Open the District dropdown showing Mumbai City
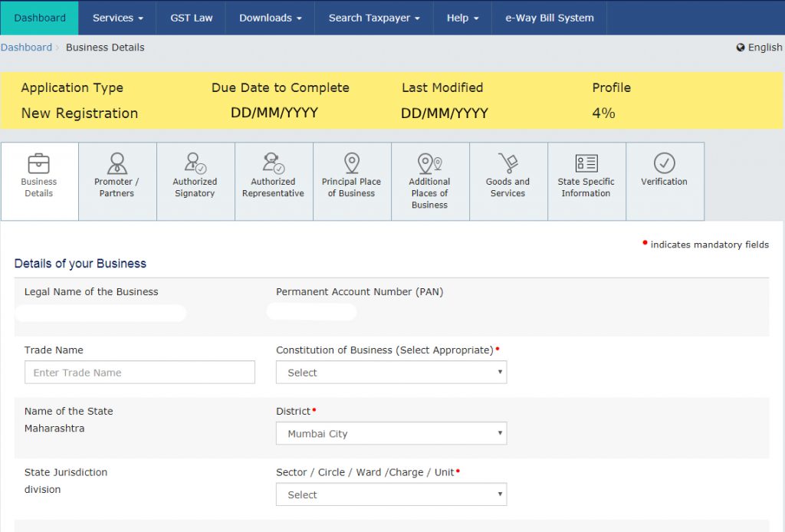 392,433
